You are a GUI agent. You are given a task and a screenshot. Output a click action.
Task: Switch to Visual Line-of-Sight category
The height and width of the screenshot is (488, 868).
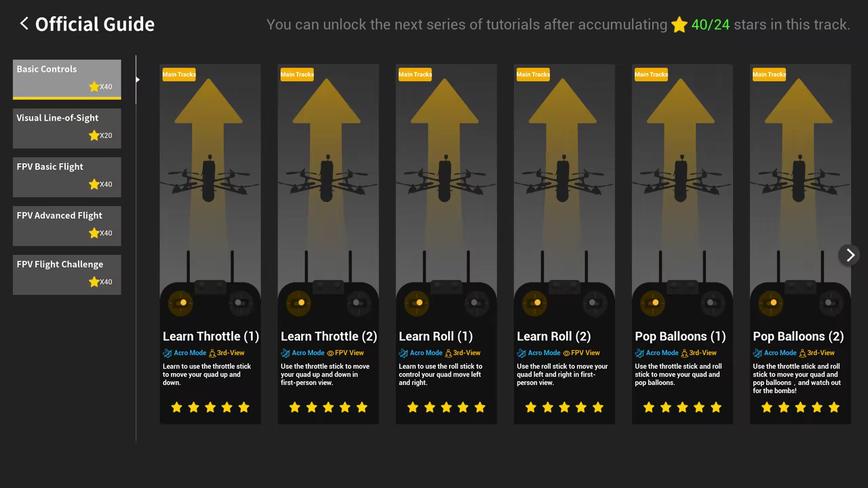(x=66, y=127)
